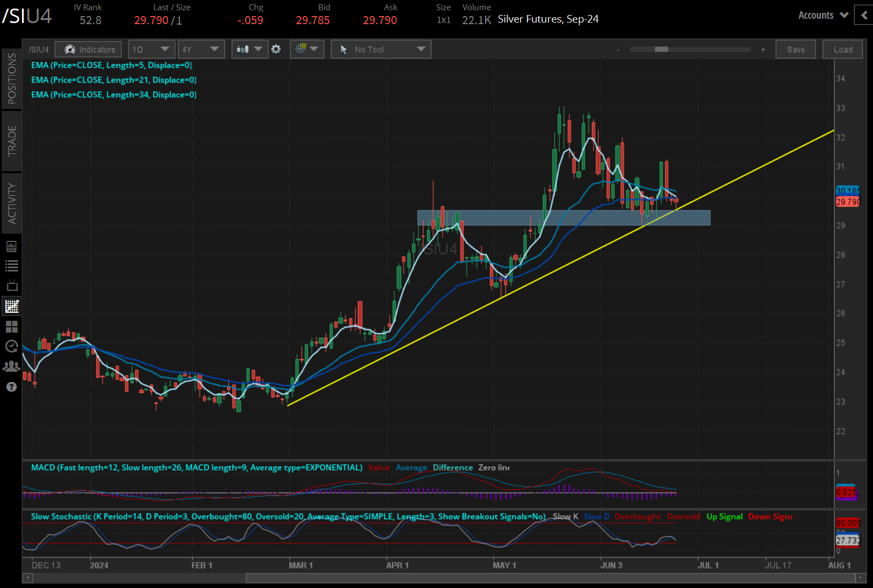Select the charts grid icon in sidebar
Image resolution: width=873 pixels, height=588 pixels.
pos(12,306)
